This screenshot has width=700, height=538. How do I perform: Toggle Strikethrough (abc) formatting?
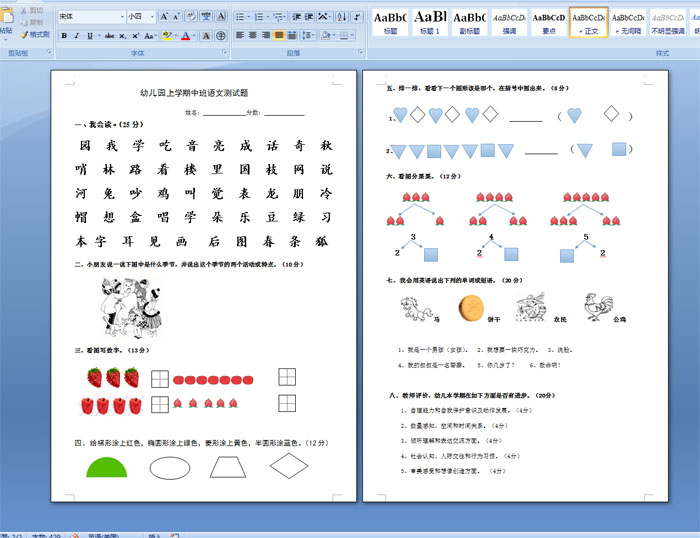(109, 36)
